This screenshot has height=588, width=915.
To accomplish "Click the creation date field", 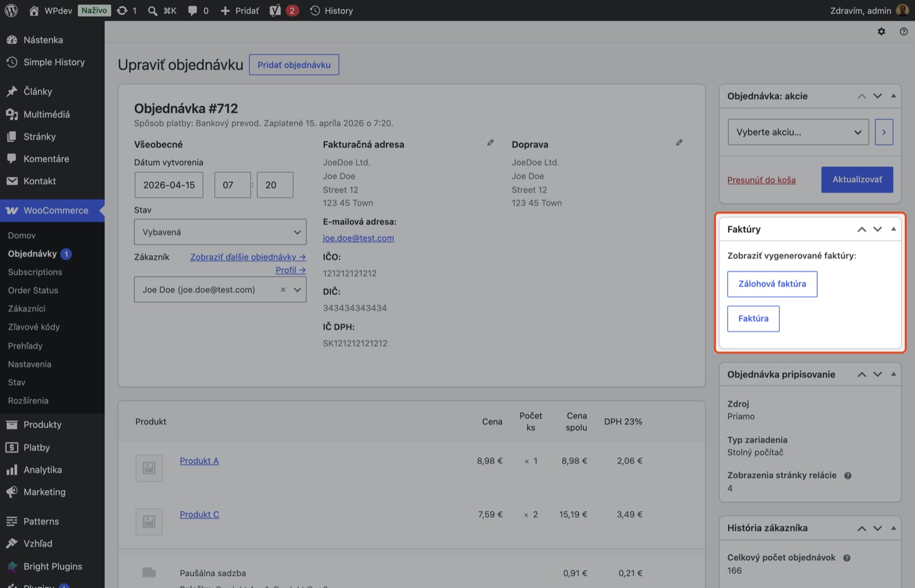I will (169, 185).
